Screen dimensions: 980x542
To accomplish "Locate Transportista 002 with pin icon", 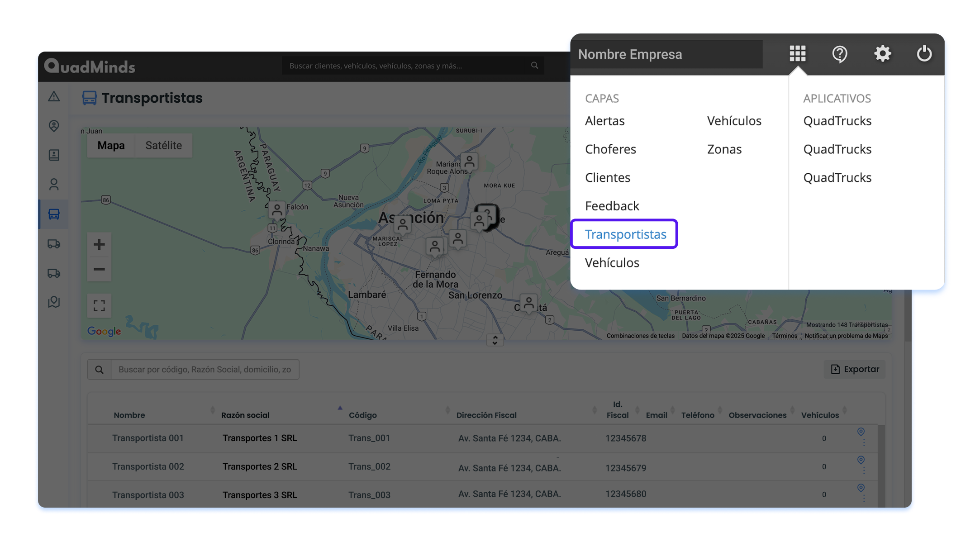I will [x=861, y=460].
